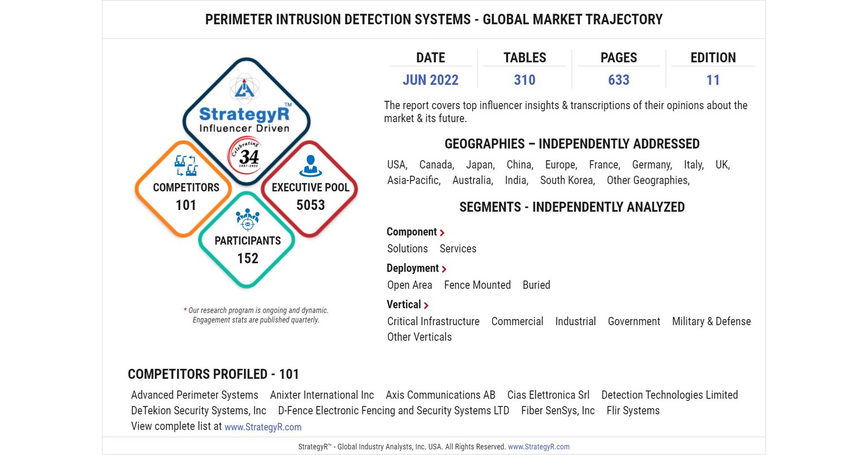Select the France geography
Viewport: 868px width, 455px height.
click(x=604, y=165)
